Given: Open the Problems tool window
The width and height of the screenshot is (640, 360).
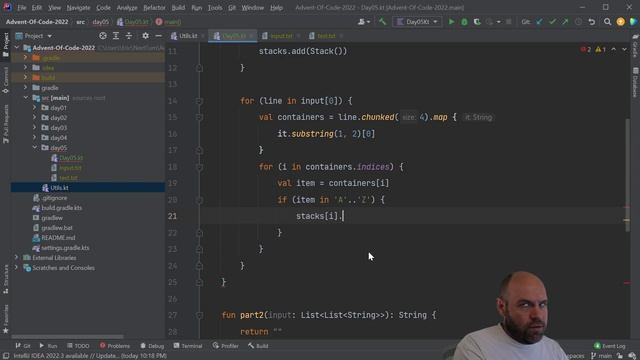Looking at the screenshot, I should click(115, 346).
